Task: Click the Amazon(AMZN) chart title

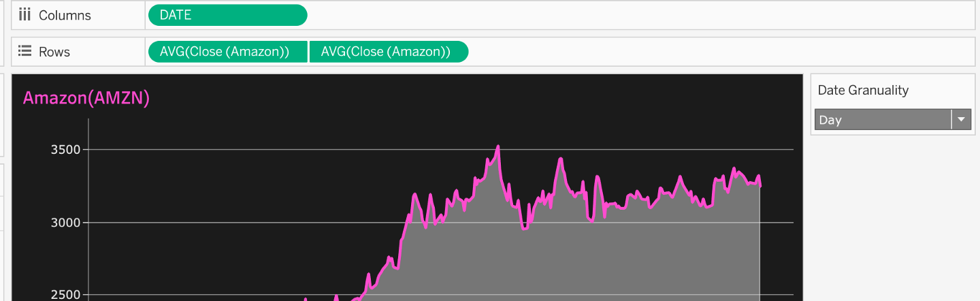Action: (86, 98)
